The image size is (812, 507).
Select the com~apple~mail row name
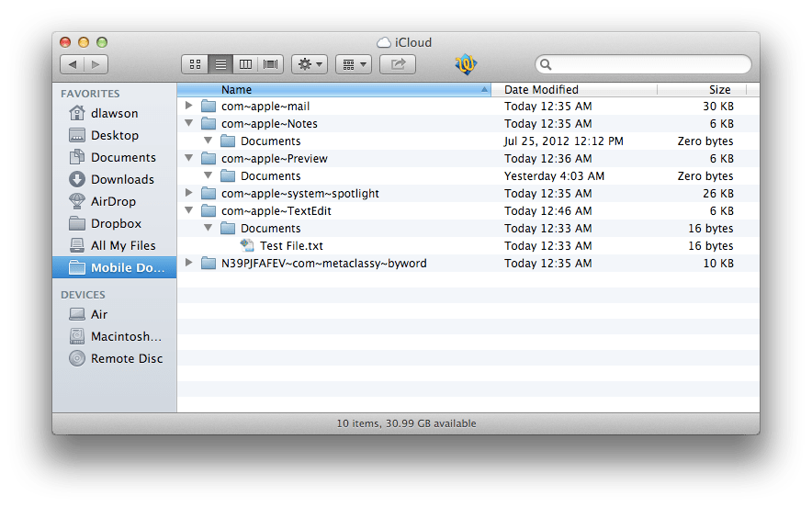pos(265,107)
